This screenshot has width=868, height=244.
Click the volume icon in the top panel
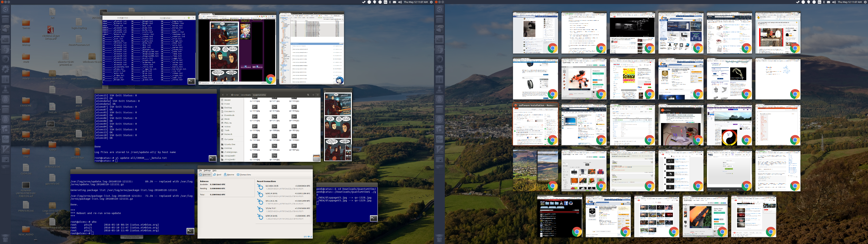pyautogui.click(x=400, y=2)
